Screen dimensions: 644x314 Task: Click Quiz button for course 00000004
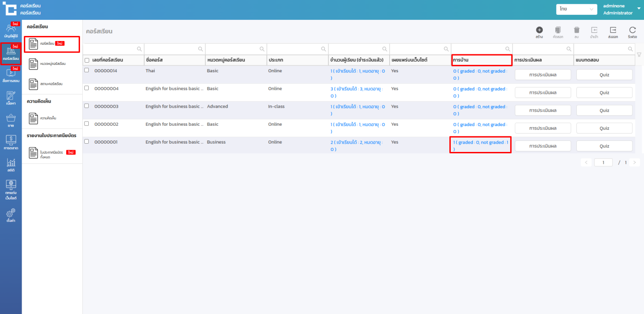tap(604, 93)
